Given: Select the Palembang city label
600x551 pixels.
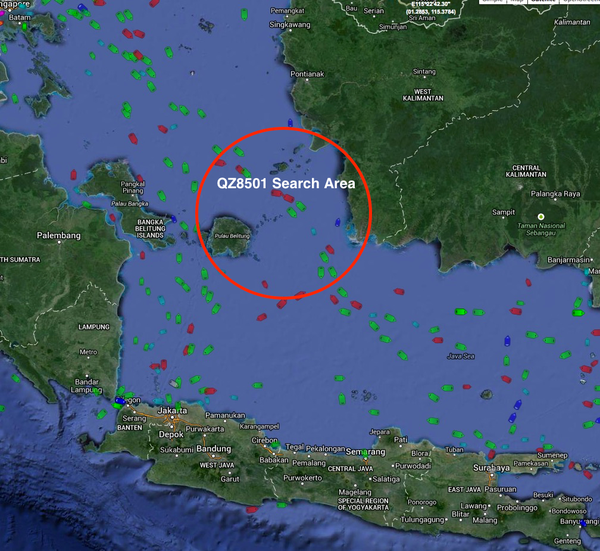Looking at the screenshot, I should (x=59, y=235).
